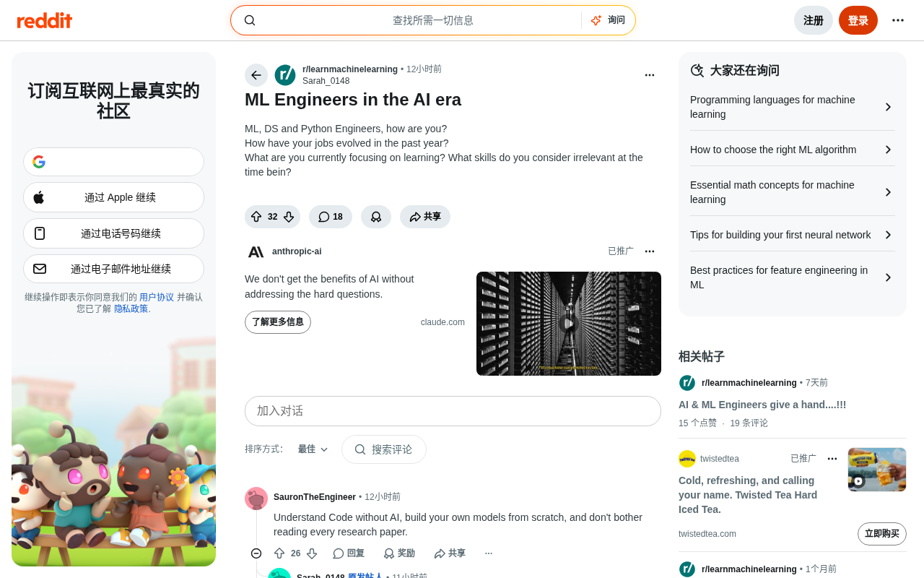Share the post with 共享 button
Screen dimensions: 924x578
(x=425, y=217)
